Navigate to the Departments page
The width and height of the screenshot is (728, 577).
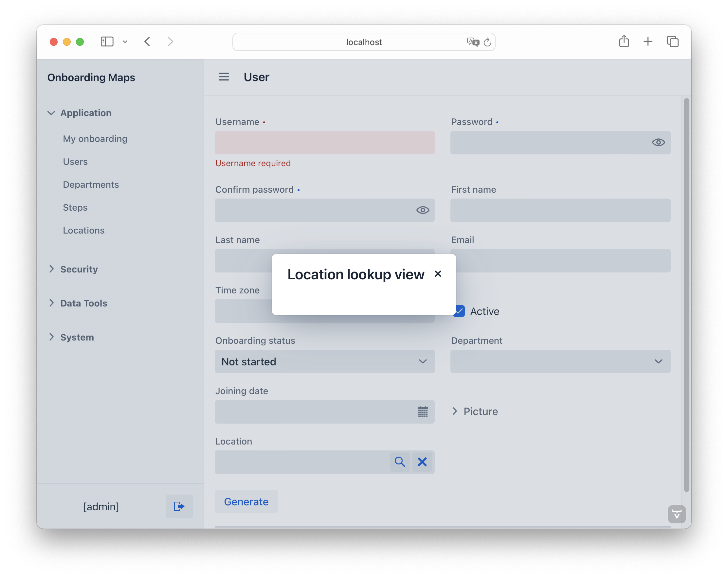pyautogui.click(x=91, y=184)
